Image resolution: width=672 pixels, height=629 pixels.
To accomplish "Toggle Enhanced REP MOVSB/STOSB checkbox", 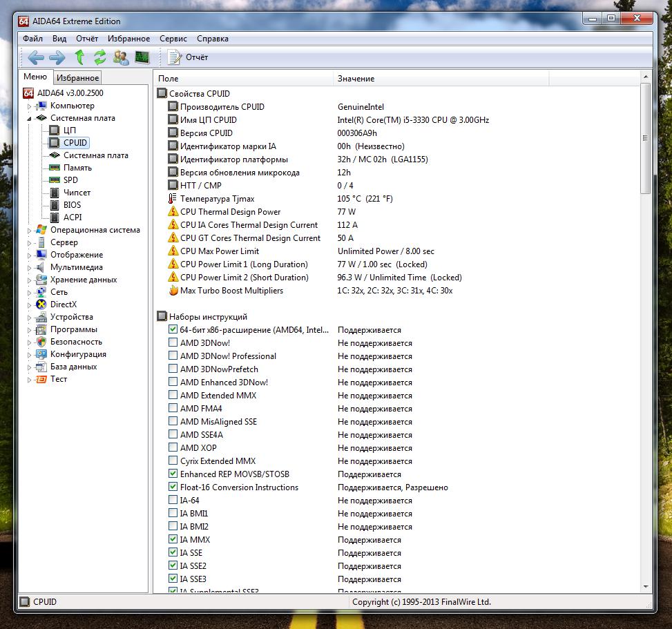I will [x=173, y=474].
